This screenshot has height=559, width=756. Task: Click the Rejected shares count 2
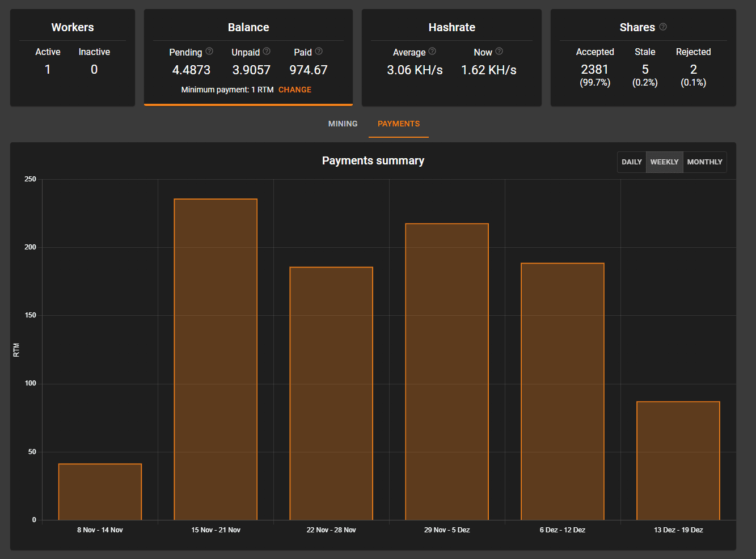[x=693, y=69]
